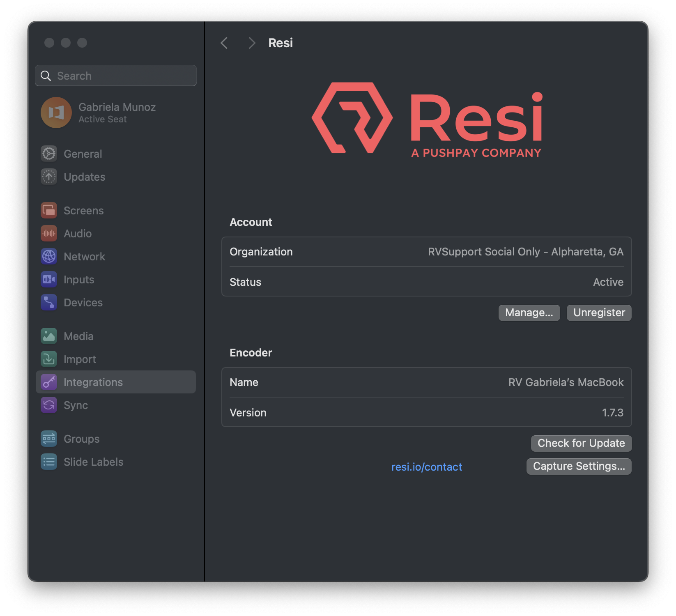
Task: Focus the Search input field
Action: pyautogui.click(x=116, y=76)
